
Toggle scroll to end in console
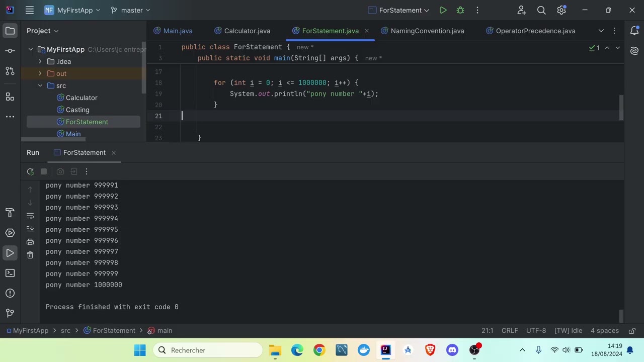click(30, 229)
